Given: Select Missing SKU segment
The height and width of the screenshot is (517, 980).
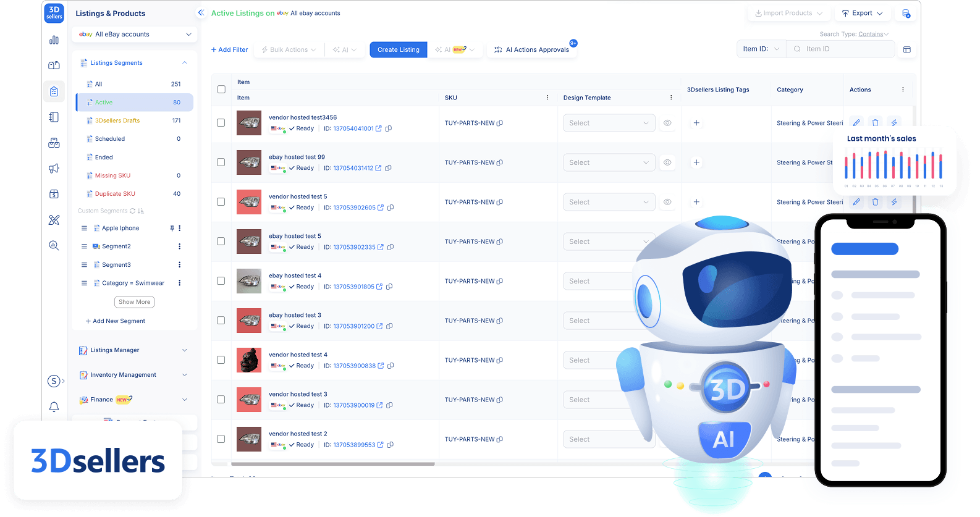Looking at the screenshot, I should point(134,175).
